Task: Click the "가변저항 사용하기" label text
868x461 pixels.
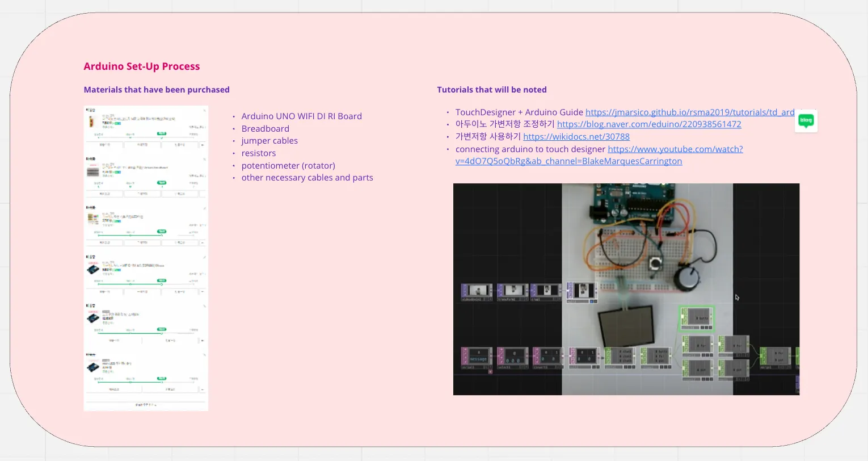Action: (488, 137)
